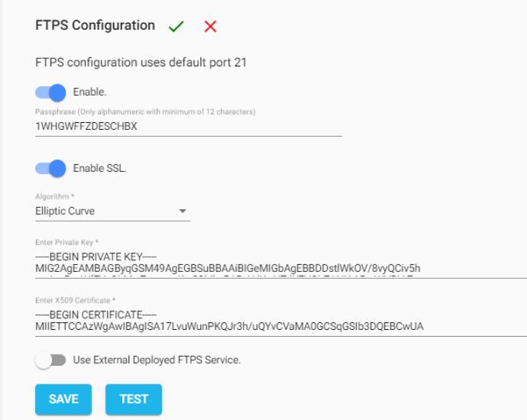Enable Use External Deployed FTPS Service switch
Screen dimensions: 527x420
(x=50, y=360)
